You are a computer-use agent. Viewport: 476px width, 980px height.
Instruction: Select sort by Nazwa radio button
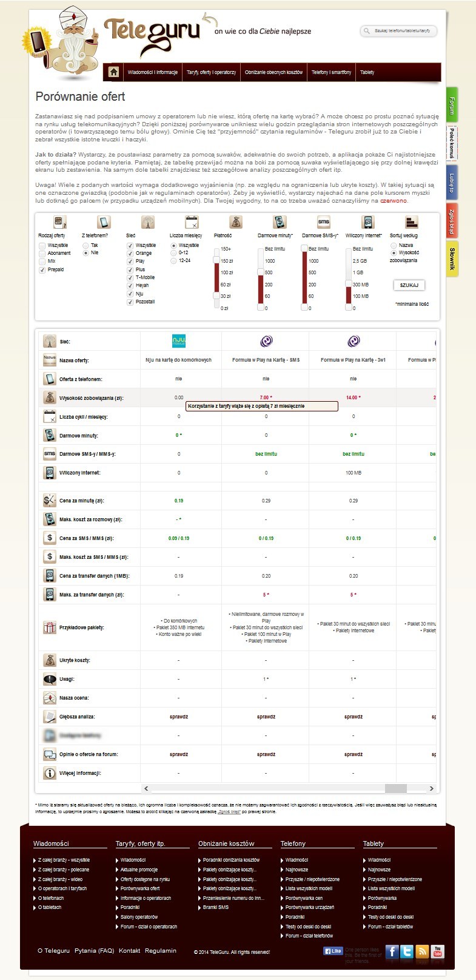394,245
